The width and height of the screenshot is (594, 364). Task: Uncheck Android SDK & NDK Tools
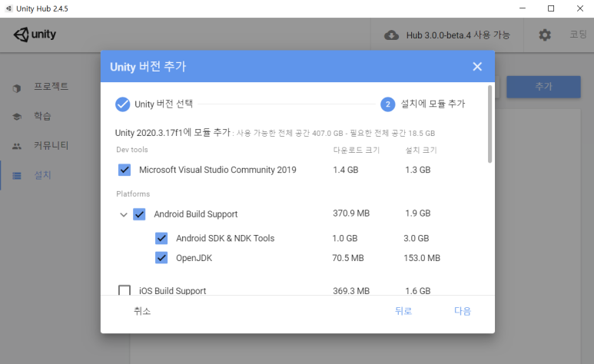click(x=161, y=238)
